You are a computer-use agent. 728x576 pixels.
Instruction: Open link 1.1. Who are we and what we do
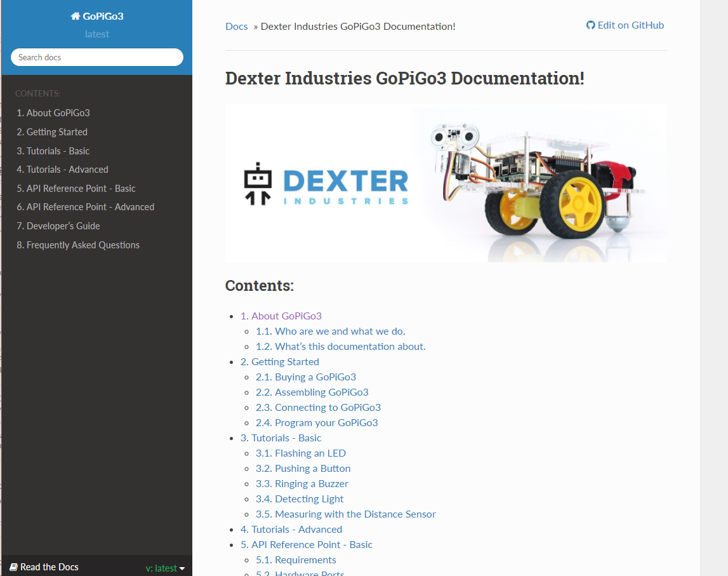click(x=331, y=332)
